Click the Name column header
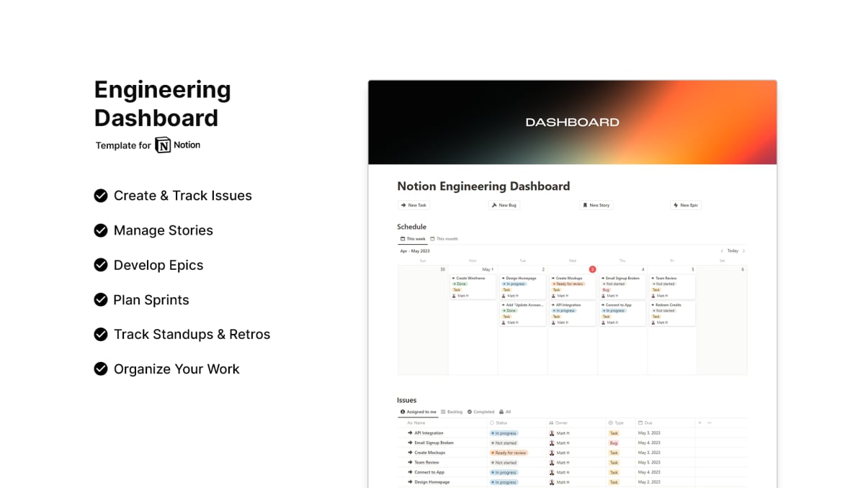 416,423
